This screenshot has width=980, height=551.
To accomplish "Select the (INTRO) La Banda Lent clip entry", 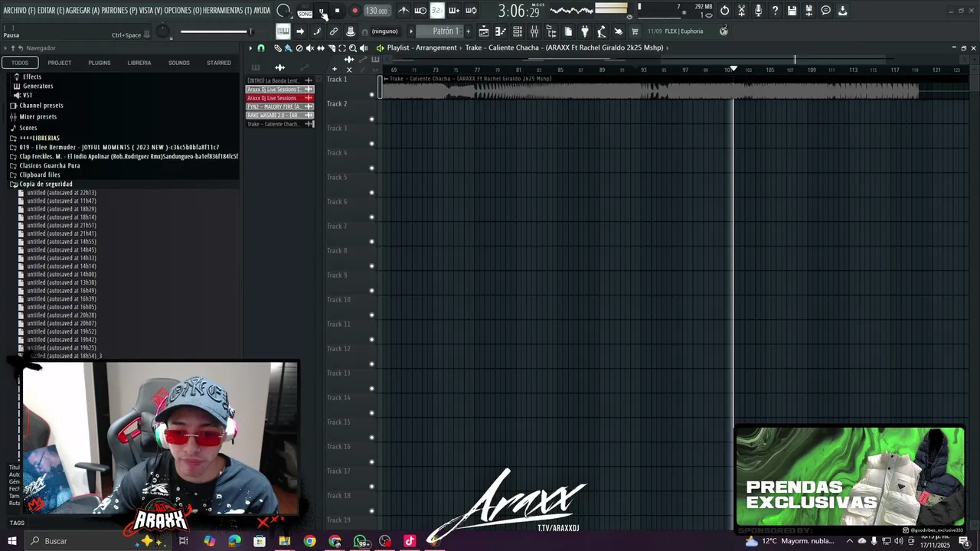I will tap(279, 80).
